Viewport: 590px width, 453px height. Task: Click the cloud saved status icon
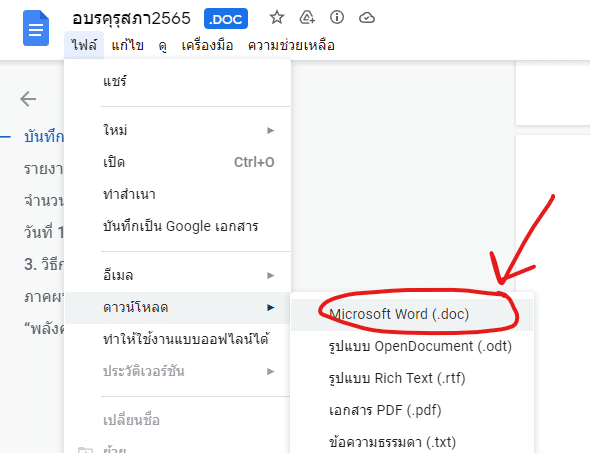pos(367,17)
